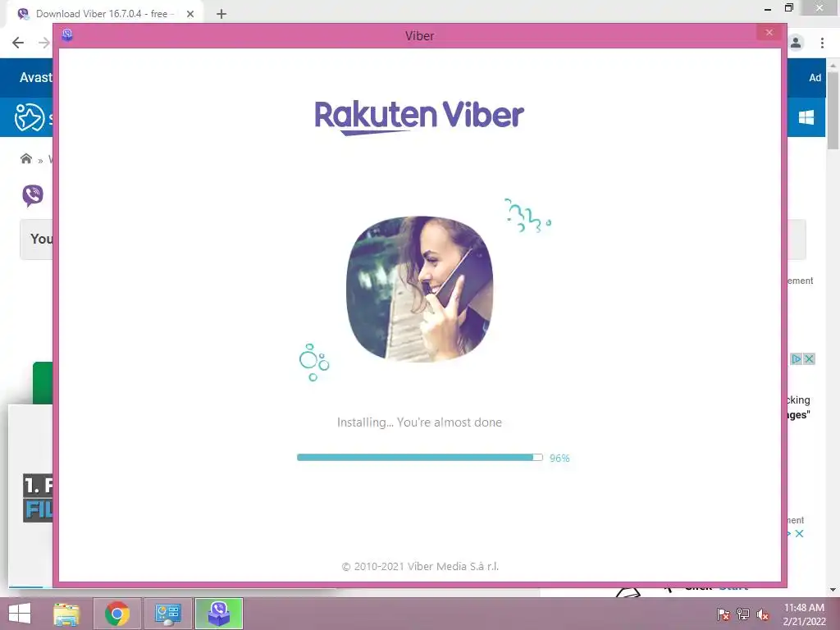Click the Viber app icon on webpage
Image resolution: width=840 pixels, height=630 pixels.
[x=33, y=195]
